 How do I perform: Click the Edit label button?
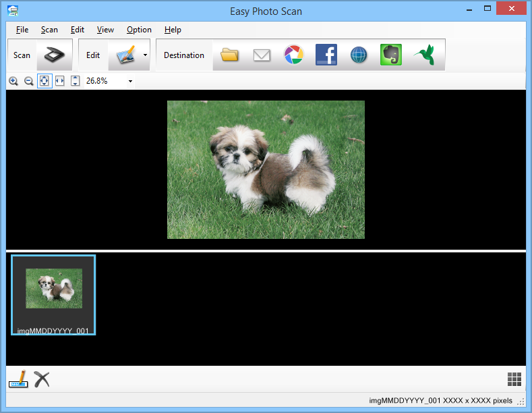(x=93, y=55)
